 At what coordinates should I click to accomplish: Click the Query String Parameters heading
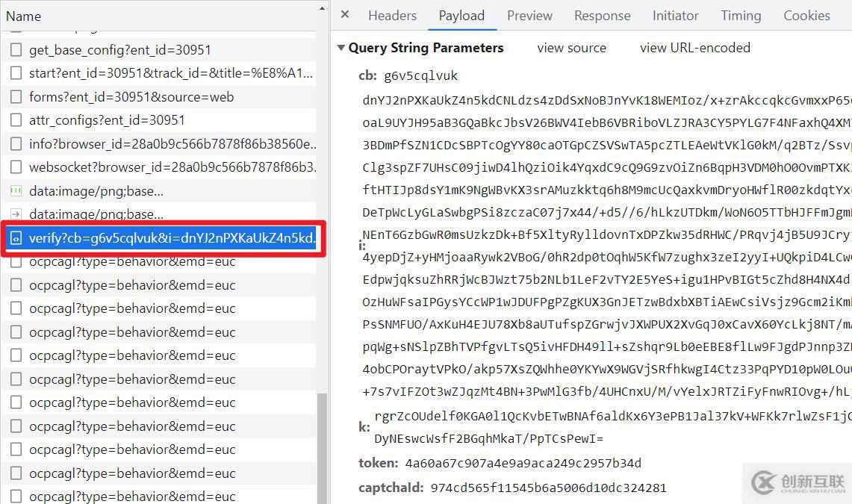point(426,48)
